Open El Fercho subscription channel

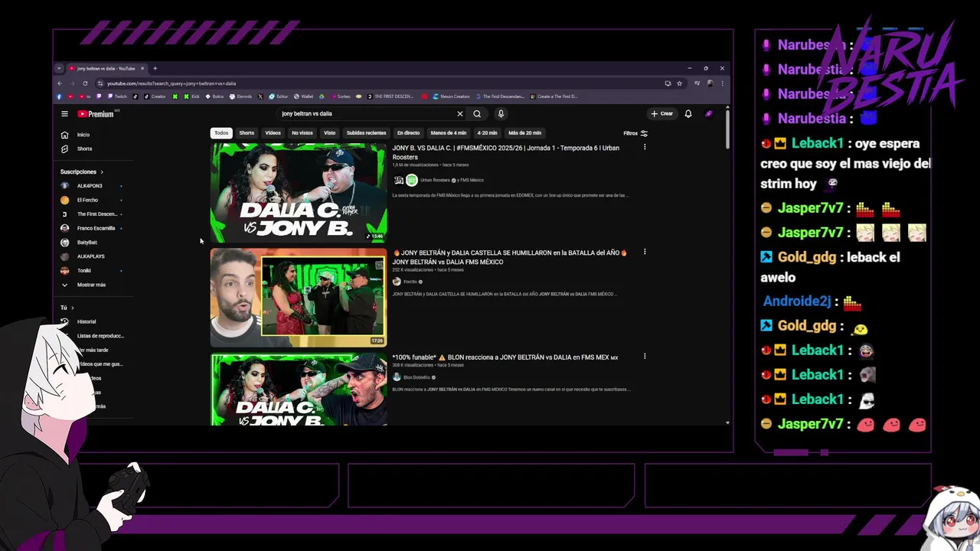coord(87,200)
